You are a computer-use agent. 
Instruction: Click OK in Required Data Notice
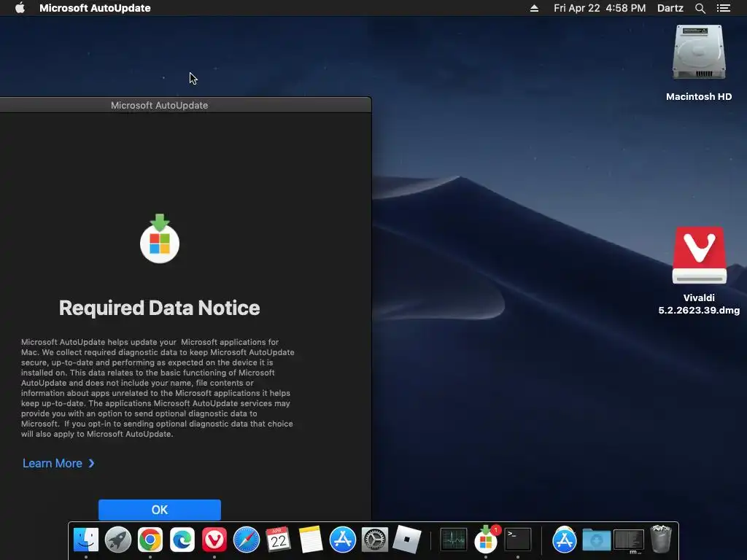click(160, 510)
